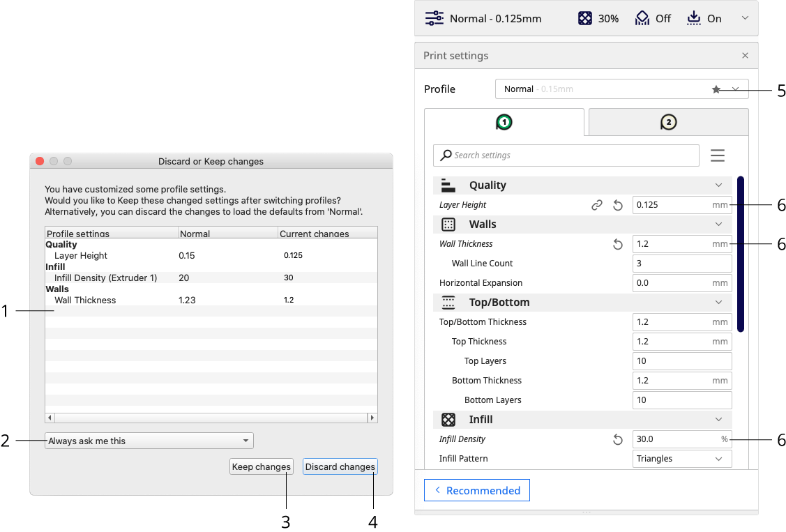786x532 pixels.
Task: Click the adhesion On icon in top bar
Action: point(693,18)
